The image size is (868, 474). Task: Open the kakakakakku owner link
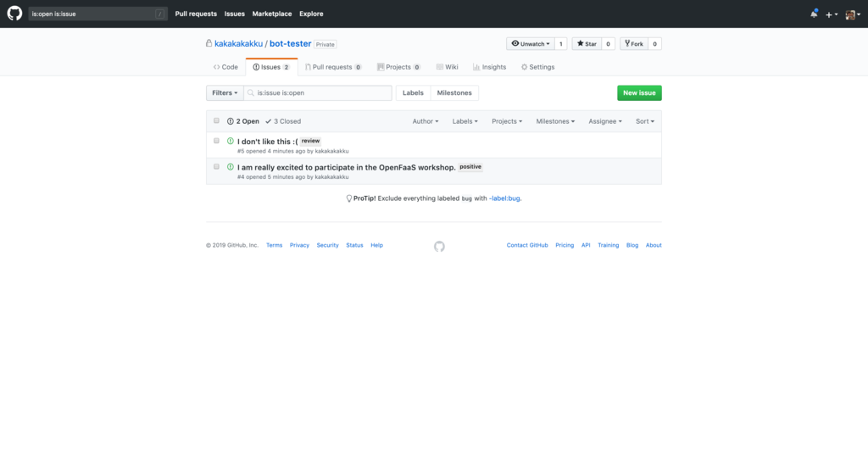238,44
